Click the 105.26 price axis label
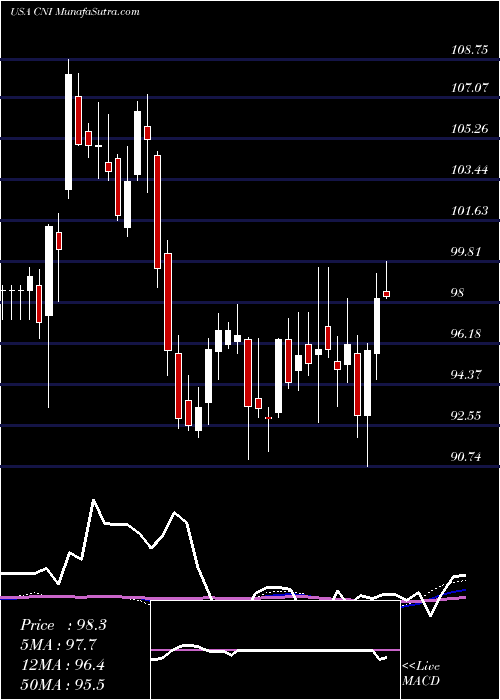 469,129
